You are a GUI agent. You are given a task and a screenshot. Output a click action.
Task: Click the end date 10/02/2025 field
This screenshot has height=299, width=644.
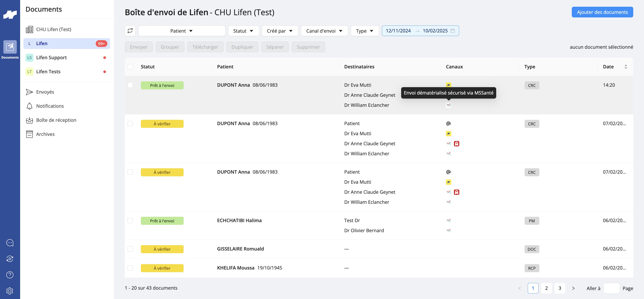tap(435, 31)
